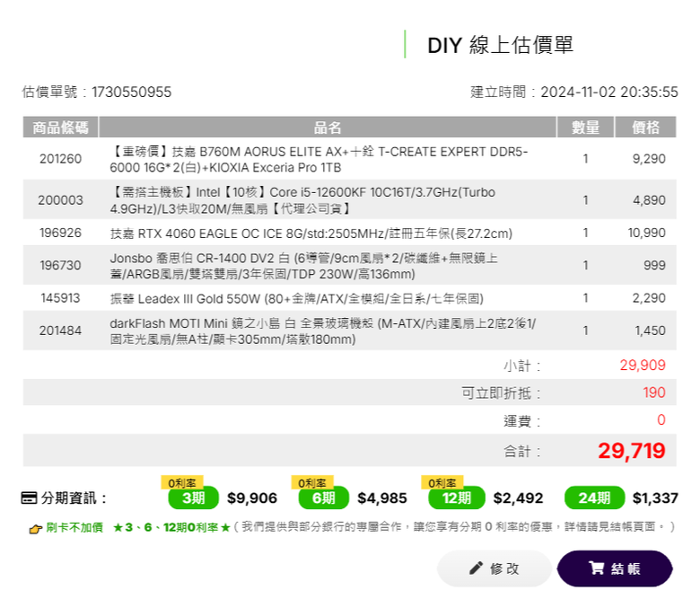Viewport: 700px width, 608px height.
Task: Click the B760M AORUS ELITE AX product name
Action: click(319, 160)
